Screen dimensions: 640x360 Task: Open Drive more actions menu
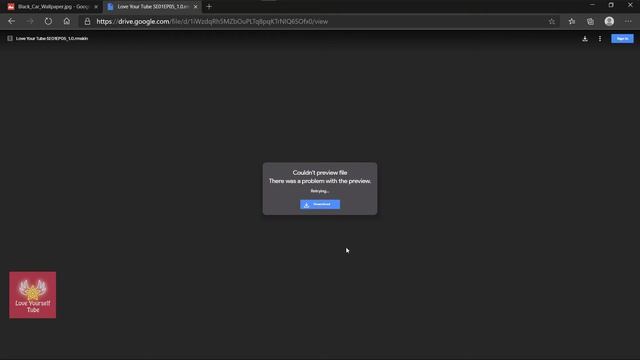click(x=600, y=38)
